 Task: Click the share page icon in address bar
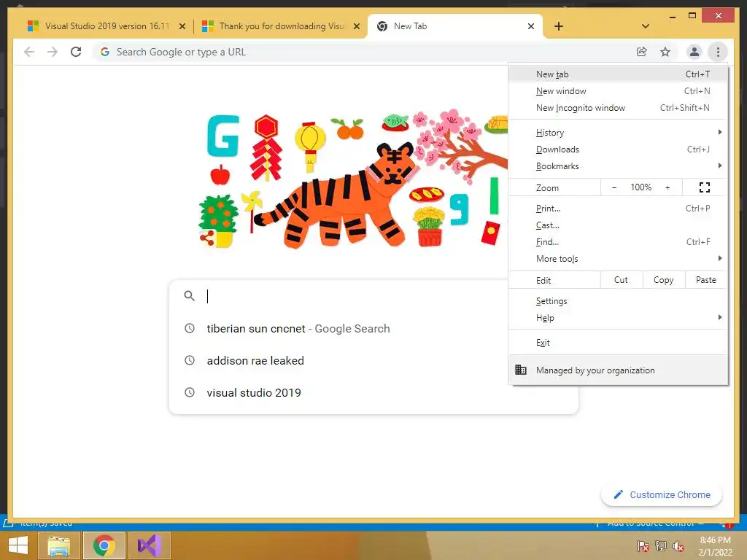coord(642,52)
